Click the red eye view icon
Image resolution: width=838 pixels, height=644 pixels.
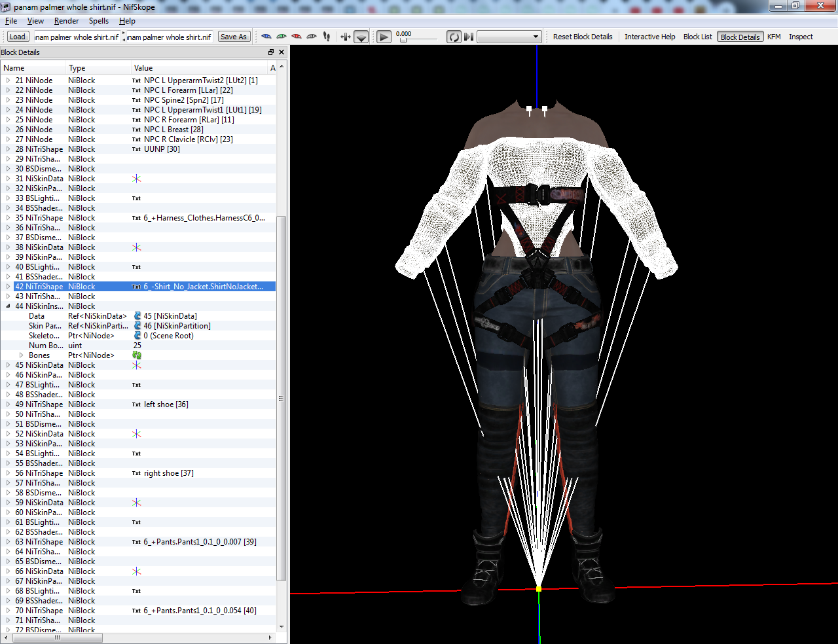297,37
